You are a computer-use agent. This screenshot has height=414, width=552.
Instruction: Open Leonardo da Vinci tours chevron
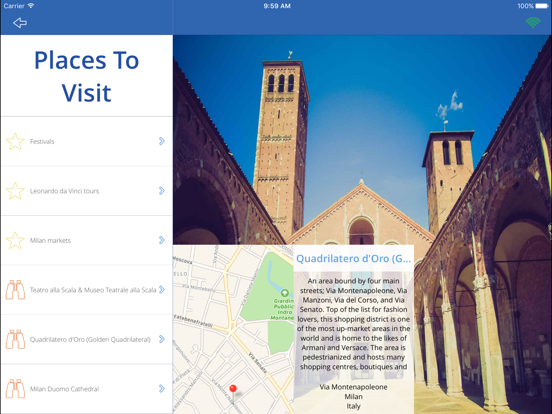[162, 191]
